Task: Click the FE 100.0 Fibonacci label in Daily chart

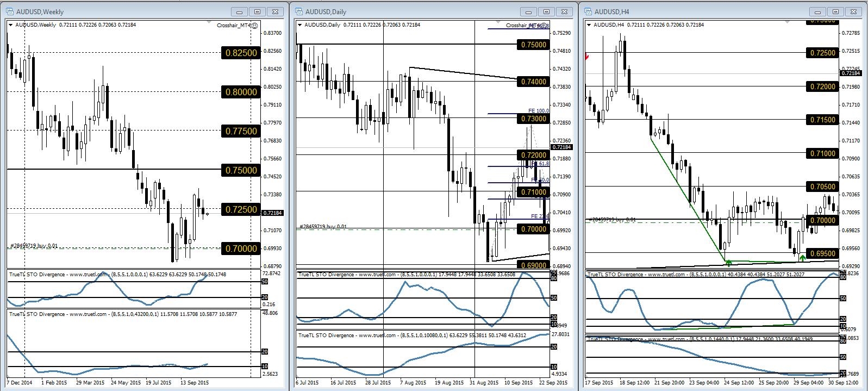Action: (x=538, y=110)
